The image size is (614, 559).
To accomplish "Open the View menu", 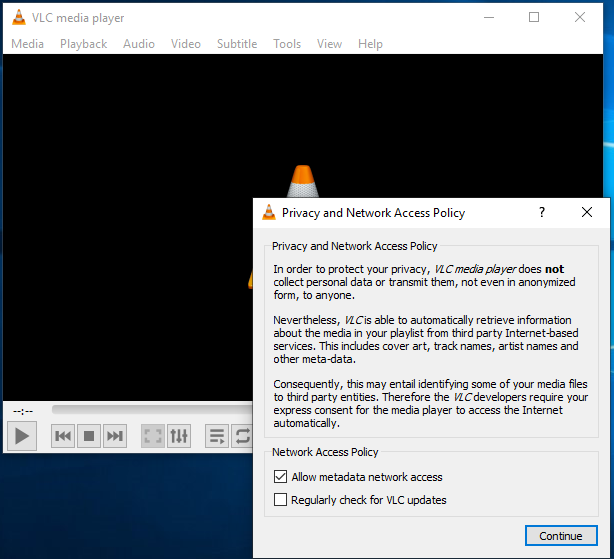I will click(x=329, y=44).
